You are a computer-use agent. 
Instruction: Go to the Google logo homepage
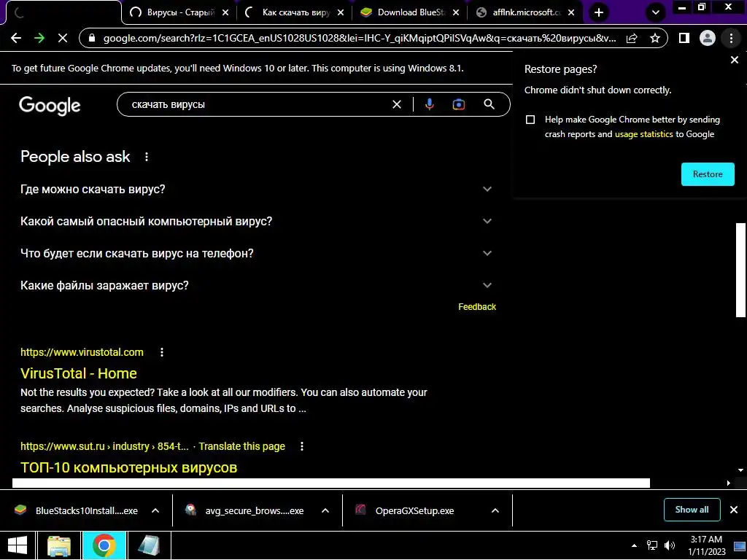tap(50, 105)
